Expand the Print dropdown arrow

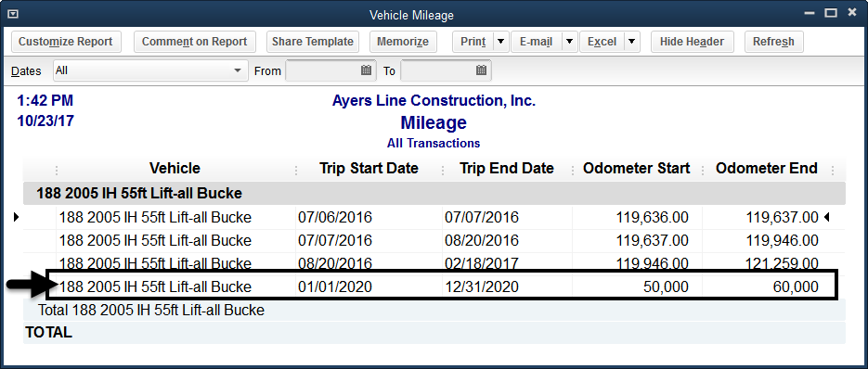501,42
